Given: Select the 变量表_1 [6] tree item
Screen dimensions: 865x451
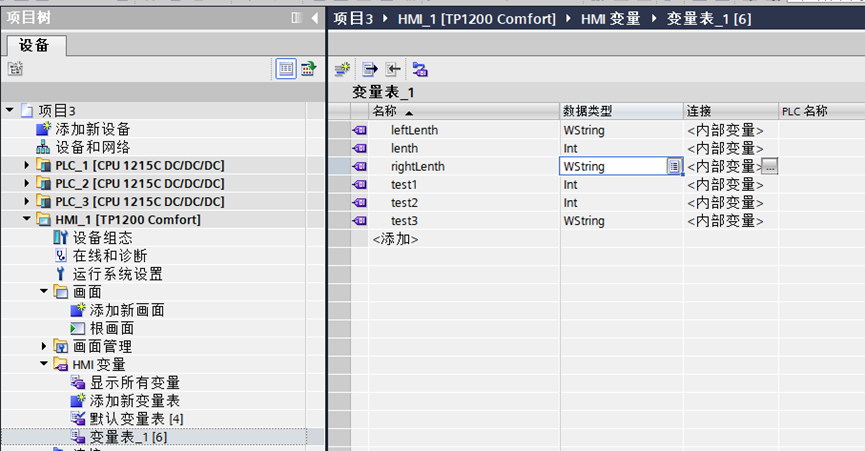Looking at the screenshot, I should 128,437.
